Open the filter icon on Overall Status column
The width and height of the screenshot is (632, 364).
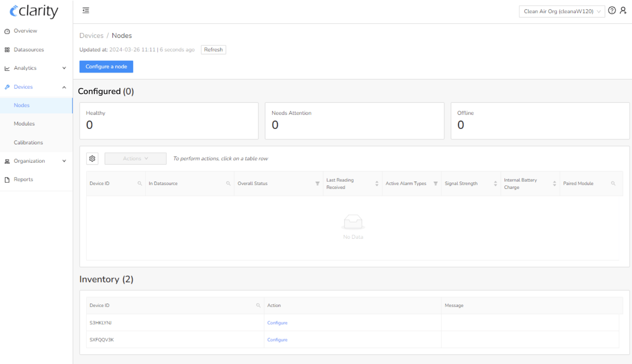[x=317, y=183]
